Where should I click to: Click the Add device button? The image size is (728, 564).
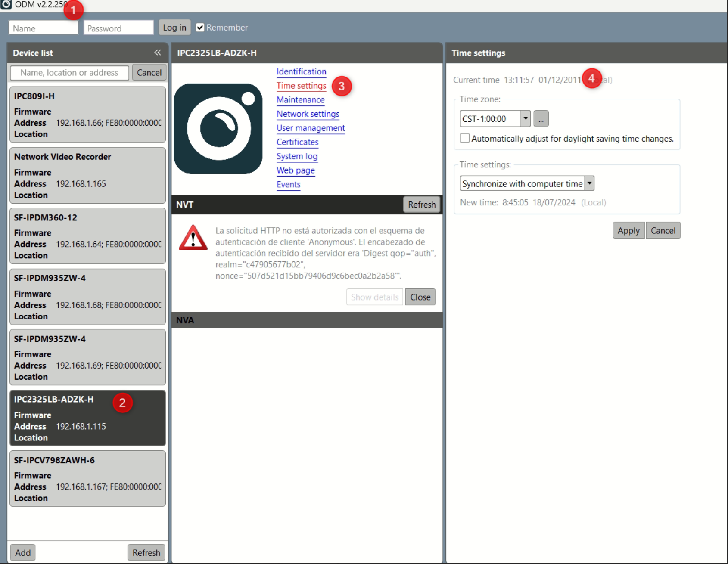[23, 552]
